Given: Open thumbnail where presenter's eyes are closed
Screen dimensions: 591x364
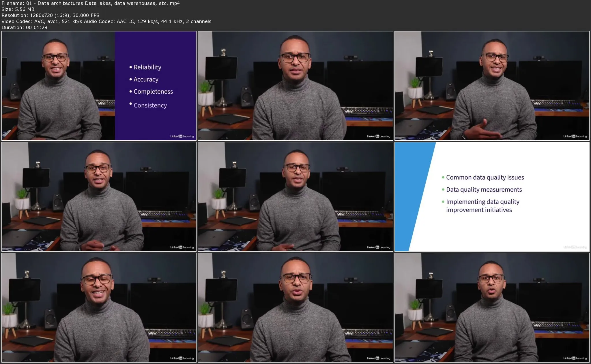Looking at the screenshot, I should pyautogui.click(x=99, y=308).
